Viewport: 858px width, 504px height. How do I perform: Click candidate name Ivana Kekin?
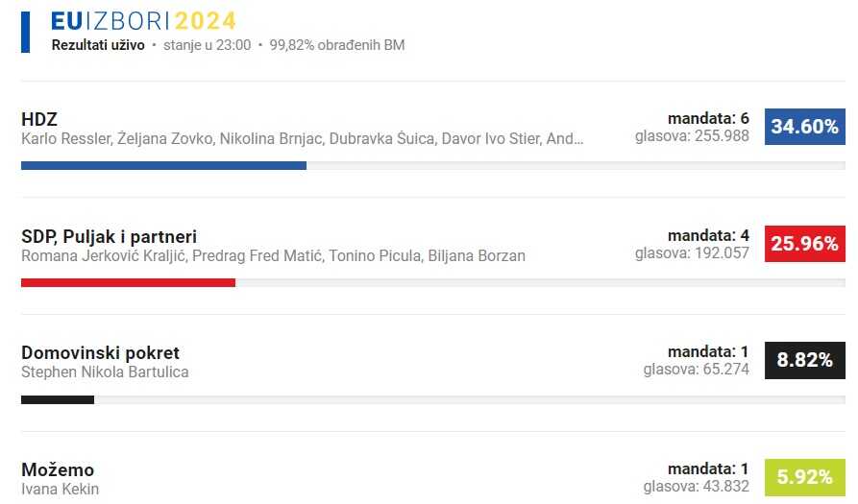(x=60, y=490)
